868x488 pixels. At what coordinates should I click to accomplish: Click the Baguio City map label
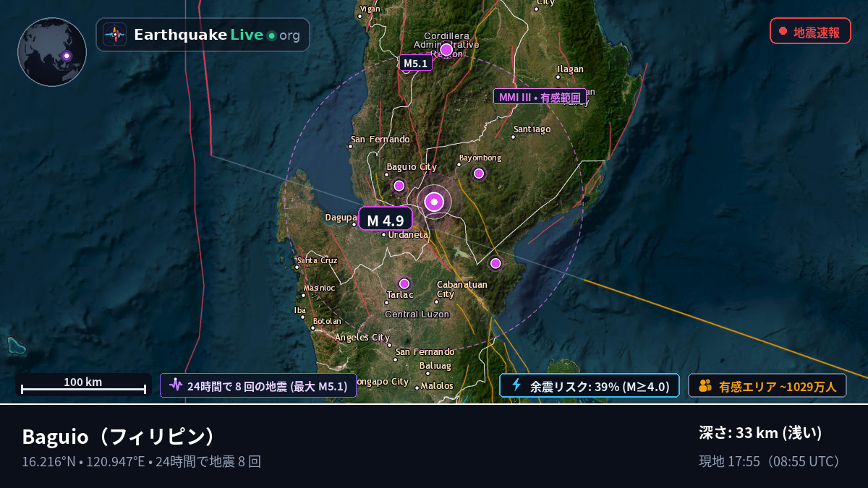pyautogui.click(x=412, y=167)
